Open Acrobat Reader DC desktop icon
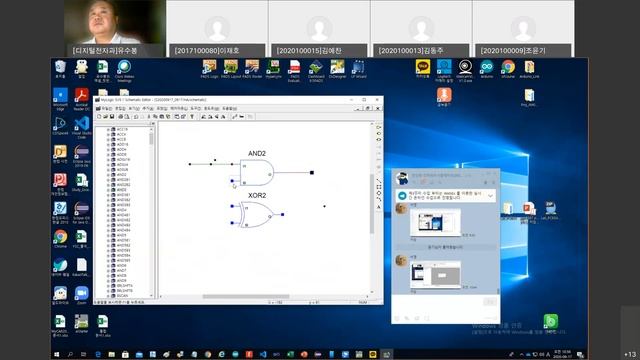 pyautogui.click(x=82, y=99)
